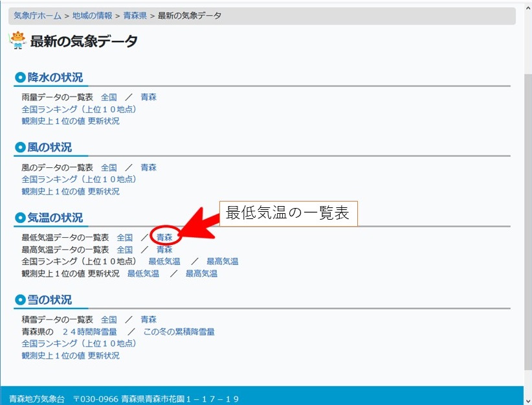The width and height of the screenshot is (532, 405).
Task: Open 地域の情報 breadcrumb link
Action: pyautogui.click(x=93, y=16)
